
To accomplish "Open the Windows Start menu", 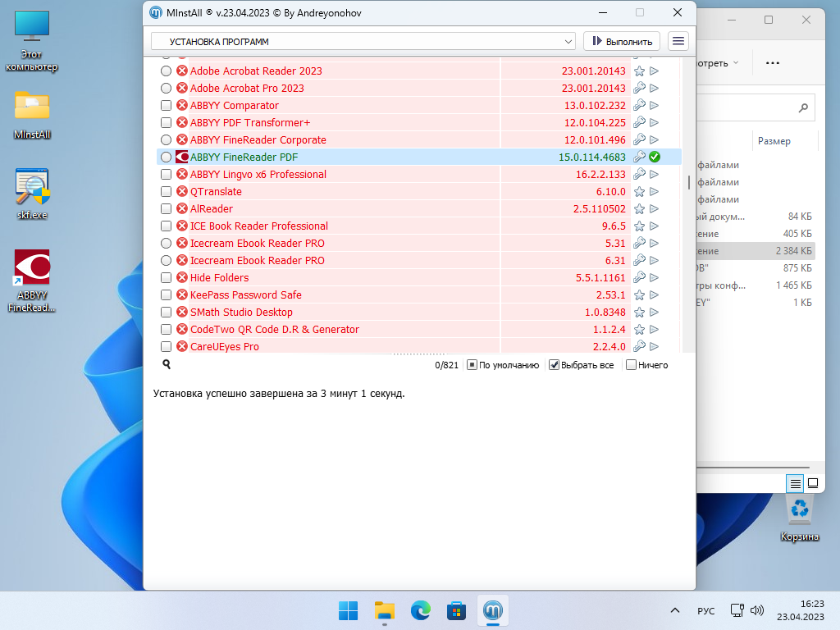I will (x=348, y=610).
